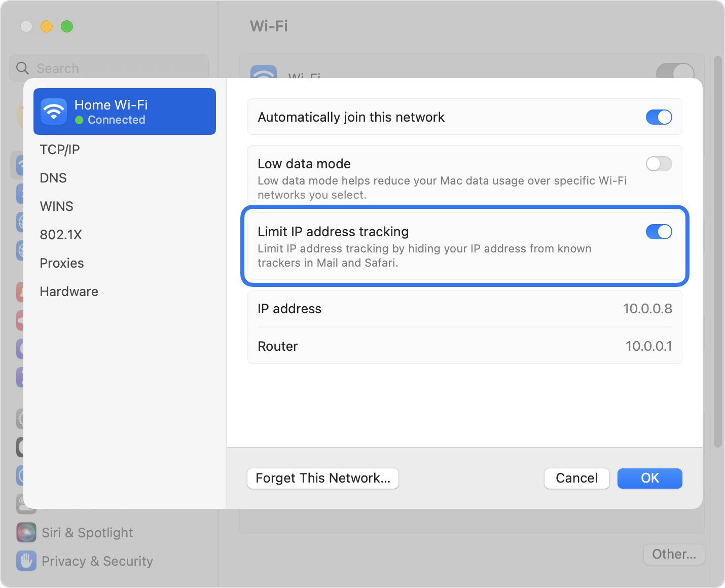Click the Privacy & Security hand icon
This screenshot has height=588, width=725.
[26, 561]
